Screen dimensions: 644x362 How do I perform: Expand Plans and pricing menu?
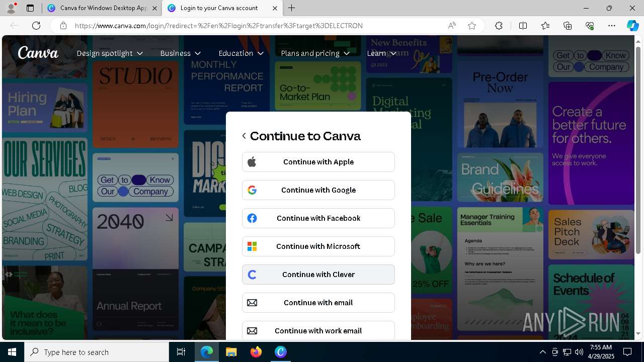pyautogui.click(x=315, y=53)
